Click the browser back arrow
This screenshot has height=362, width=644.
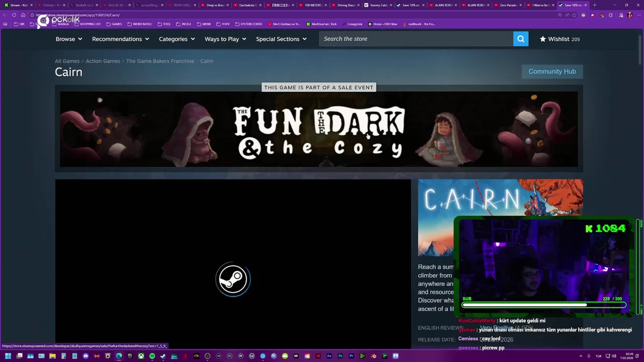tap(5, 15)
